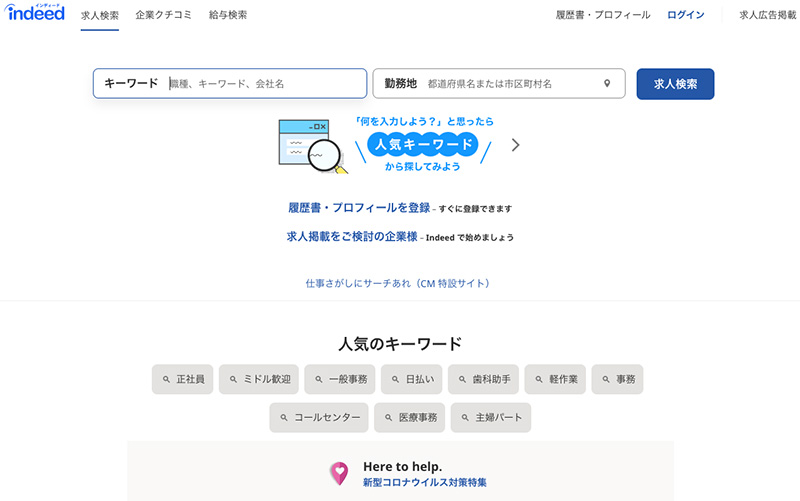
Task: Select the 正社員 keyword chip
Action: 183,380
